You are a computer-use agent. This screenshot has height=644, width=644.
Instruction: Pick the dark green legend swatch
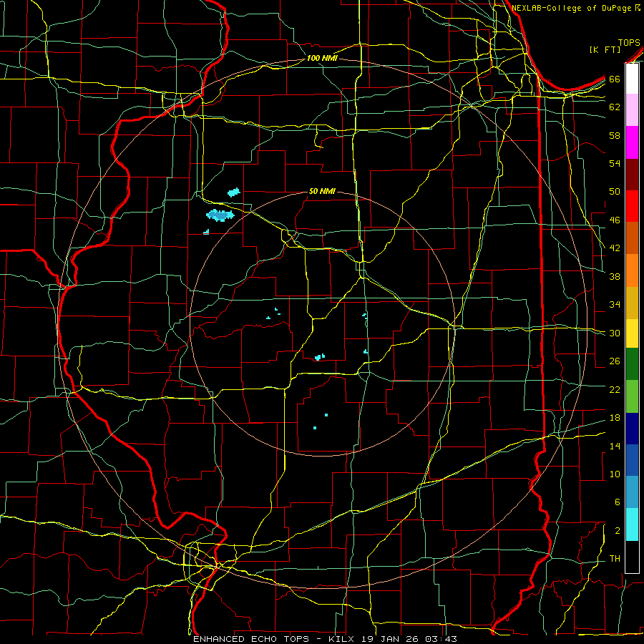(632, 364)
